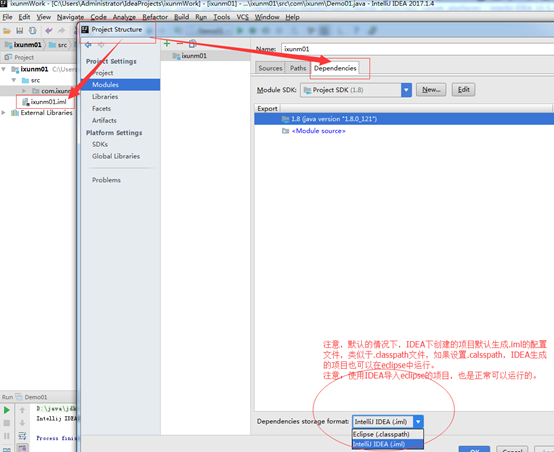Select Modules in Project Settings
554x452 pixels.
120,85
